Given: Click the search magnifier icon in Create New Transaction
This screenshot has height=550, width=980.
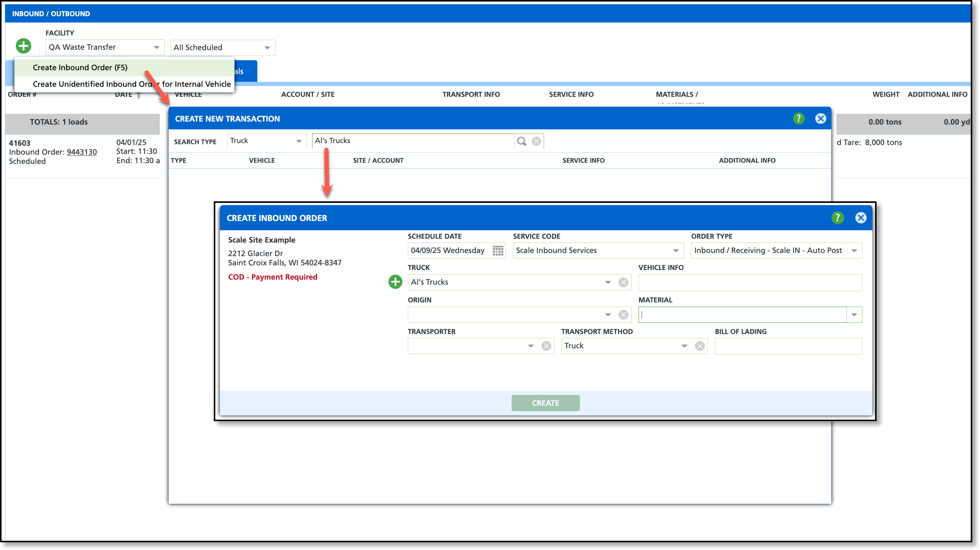Looking at the screenshot, I should click(522, 141).
